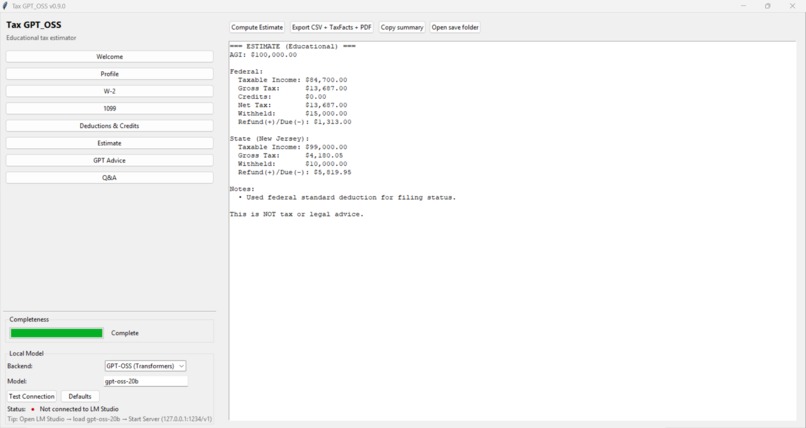Click 'Not connected to LM Studio' status

click(x=79, y=409)
